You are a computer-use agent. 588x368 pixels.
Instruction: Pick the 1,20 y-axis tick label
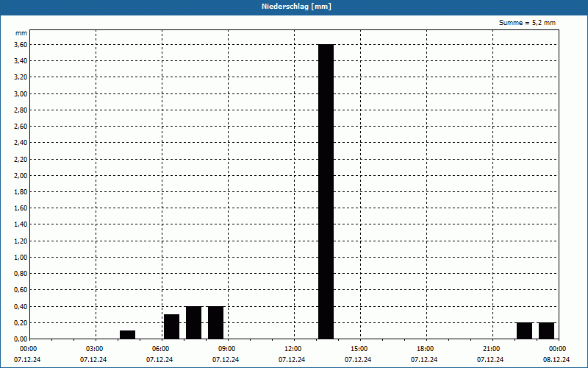click(x=21, y=241)
